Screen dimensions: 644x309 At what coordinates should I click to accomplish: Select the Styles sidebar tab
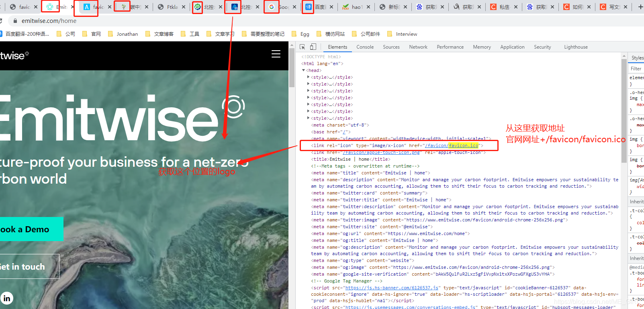tap(637, 58)
